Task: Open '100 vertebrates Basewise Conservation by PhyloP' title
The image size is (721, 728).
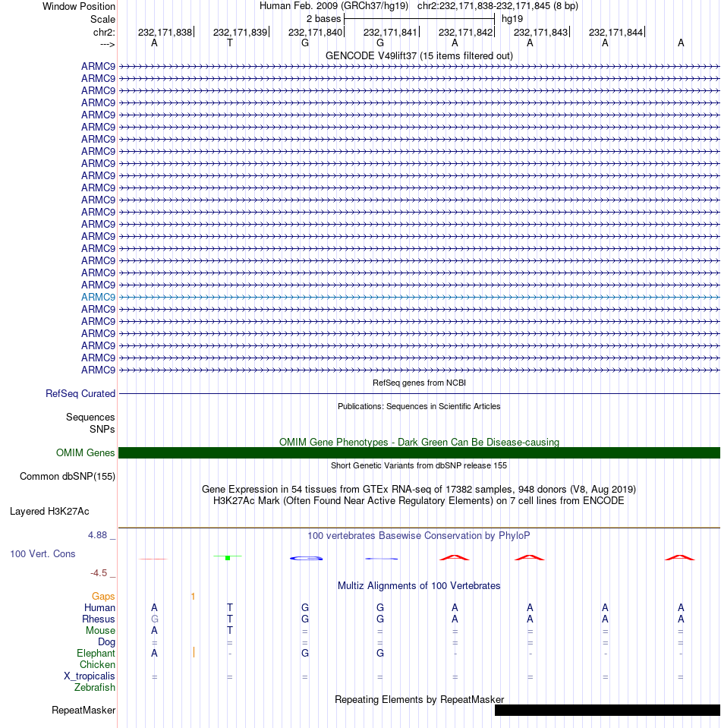Action: click(x=419, y=536)
